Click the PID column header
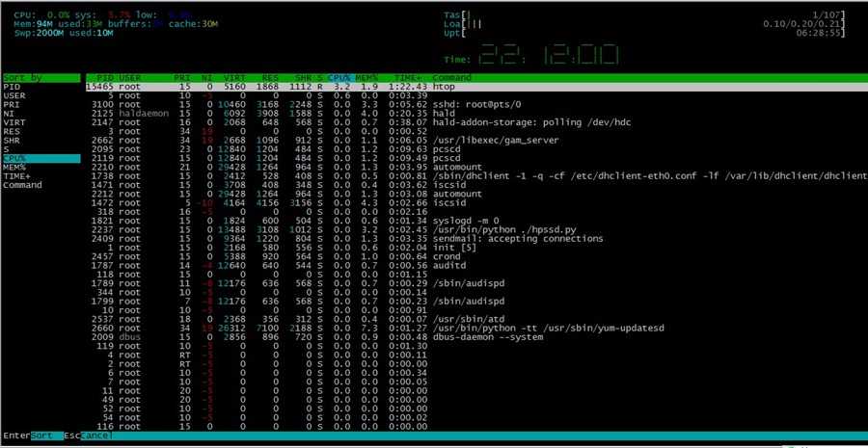The width and height of the screenshot is (868, 448). click(x=105, y=78)
